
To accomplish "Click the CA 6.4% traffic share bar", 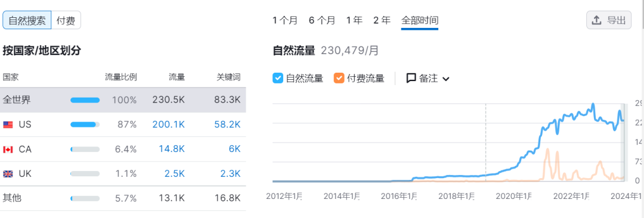I will pyautogui.click(x=85, y=150).
